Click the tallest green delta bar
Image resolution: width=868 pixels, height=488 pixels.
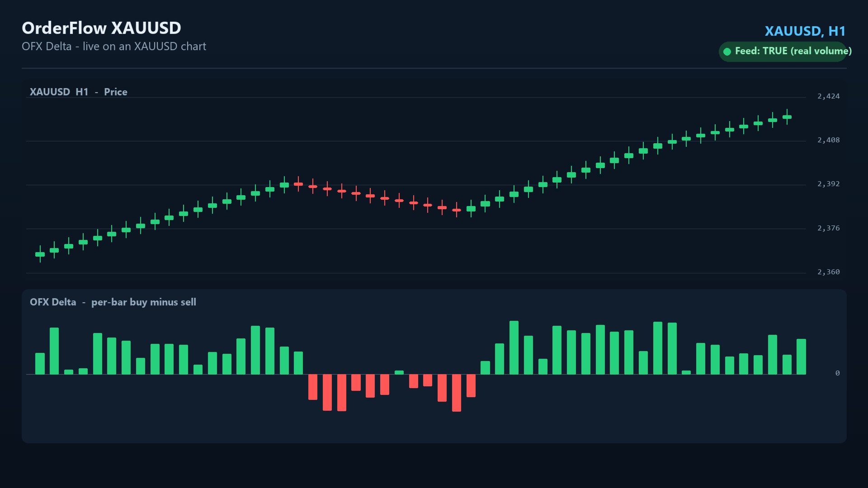[x=514, y=347]
